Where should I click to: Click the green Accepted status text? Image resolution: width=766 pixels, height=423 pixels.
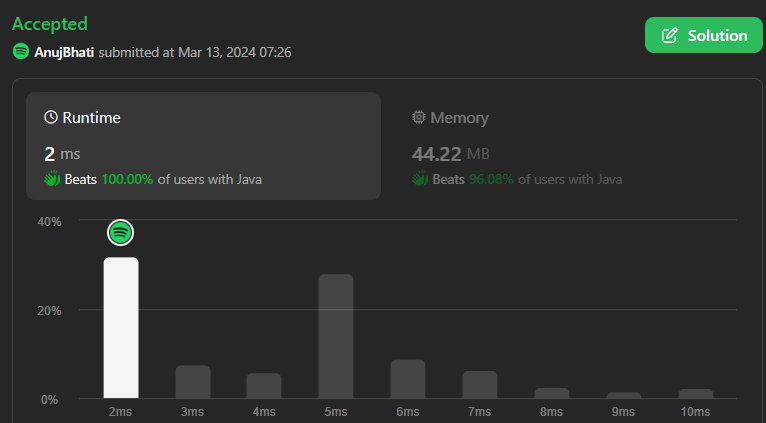pos(50,24)
